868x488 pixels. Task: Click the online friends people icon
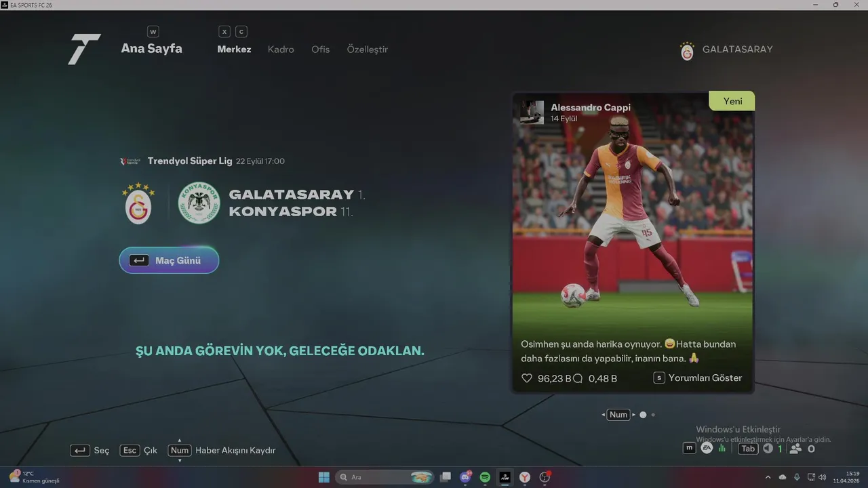[x=795, y=449]
